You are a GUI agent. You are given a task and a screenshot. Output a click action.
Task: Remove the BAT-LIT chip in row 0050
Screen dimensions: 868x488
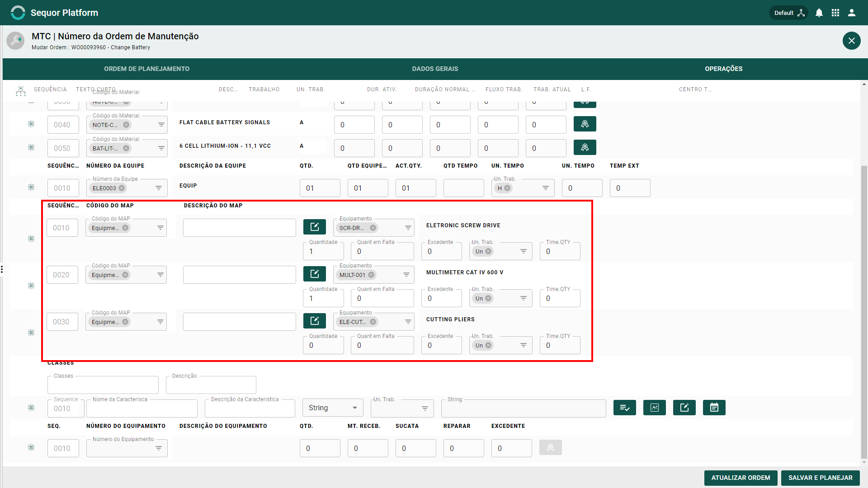(x=126, y=148)
